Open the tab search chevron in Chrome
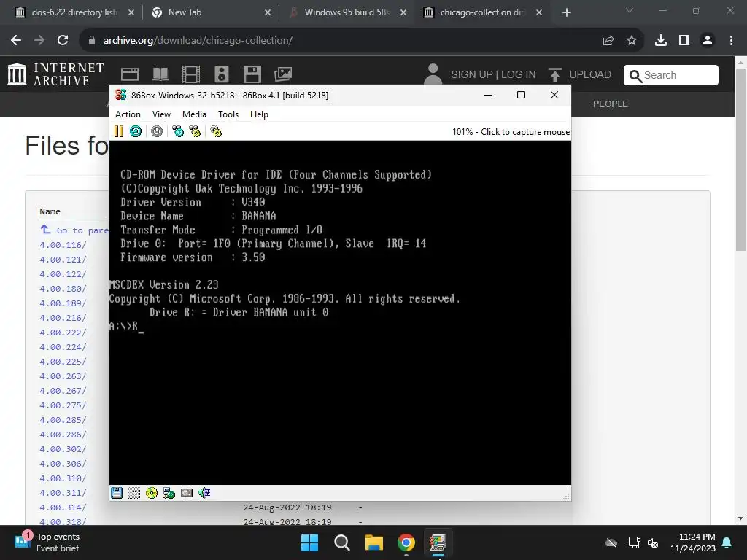747x560 pixels. tap(630, 10)
